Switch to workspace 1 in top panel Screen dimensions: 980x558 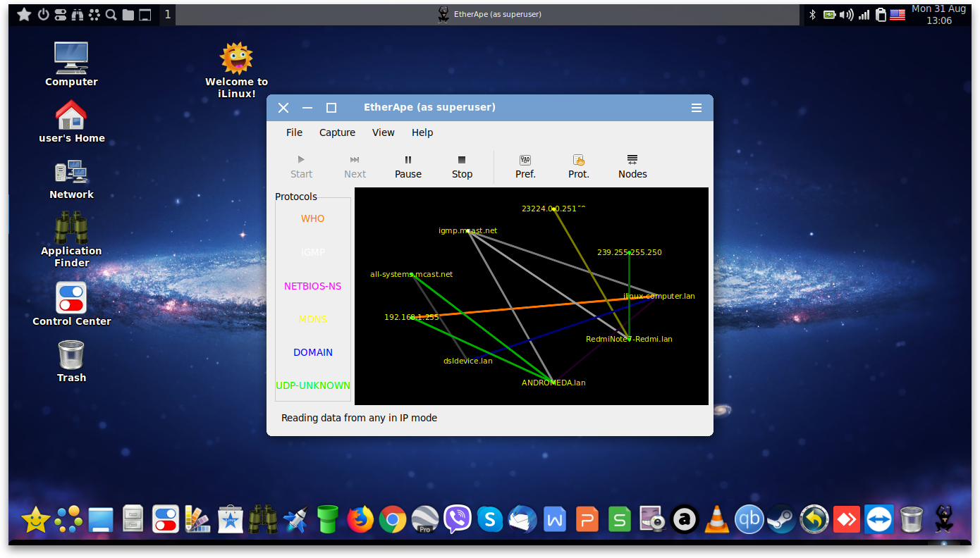pyautogui.click(x=168, y=14)
